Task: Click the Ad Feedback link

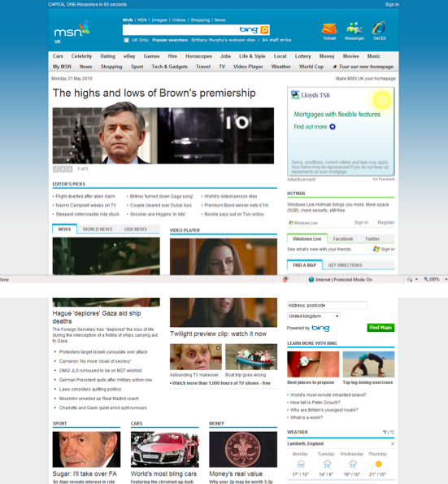Action: tap(384, 179)
